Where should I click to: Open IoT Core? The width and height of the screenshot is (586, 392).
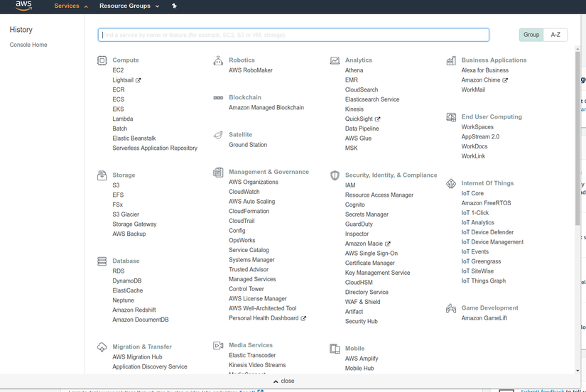(472, 194)
